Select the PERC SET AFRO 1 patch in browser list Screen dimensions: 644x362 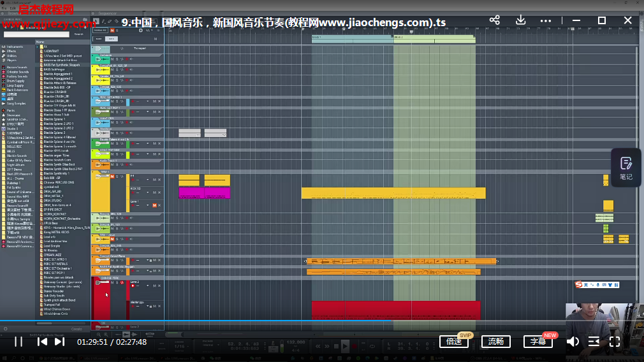coord(55,259)
